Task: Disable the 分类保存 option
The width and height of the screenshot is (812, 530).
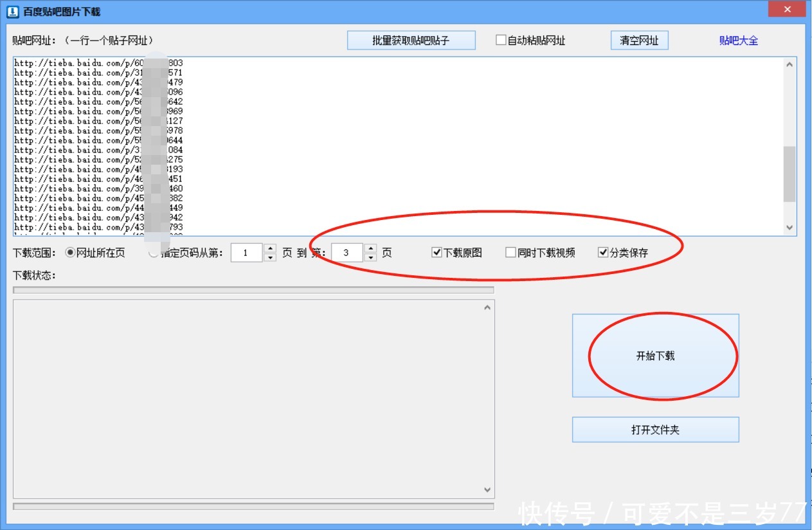Action: click(x=602, y=252)
